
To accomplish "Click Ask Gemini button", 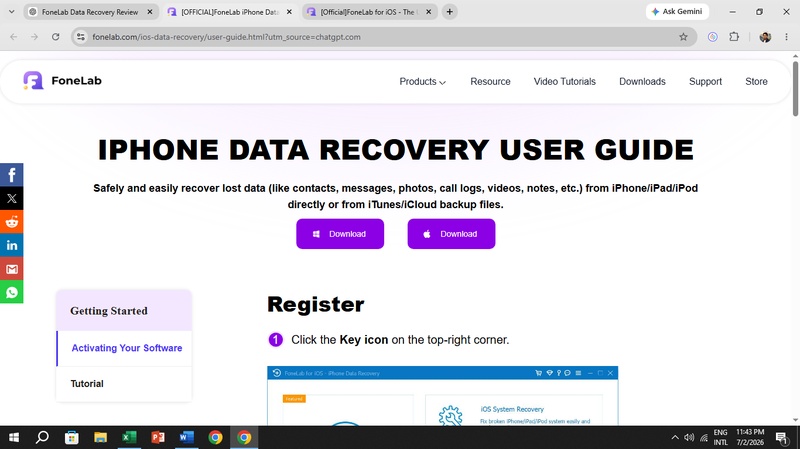I will click(x=677, y=12).
